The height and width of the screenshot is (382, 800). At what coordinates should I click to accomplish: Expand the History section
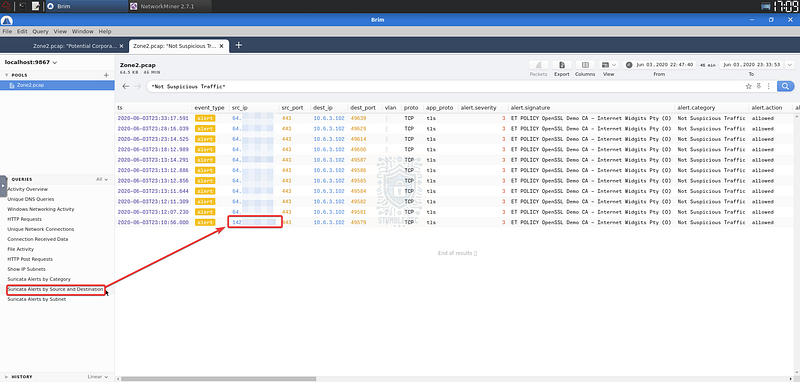(6, 377)
